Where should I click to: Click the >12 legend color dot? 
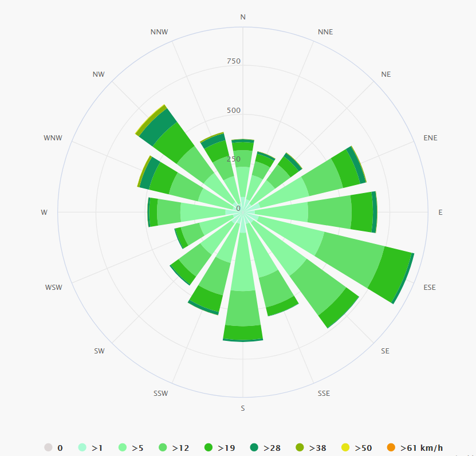point(163,447)
